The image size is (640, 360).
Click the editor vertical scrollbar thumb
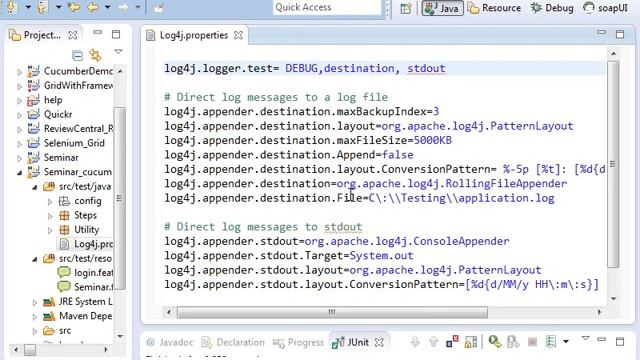pyautogui.click(x=613, y=164)
